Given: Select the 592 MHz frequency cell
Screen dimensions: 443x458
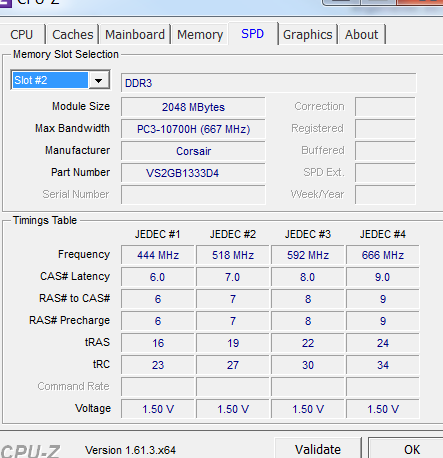Looking at the screenshot, I should click(x=308, y=255).
